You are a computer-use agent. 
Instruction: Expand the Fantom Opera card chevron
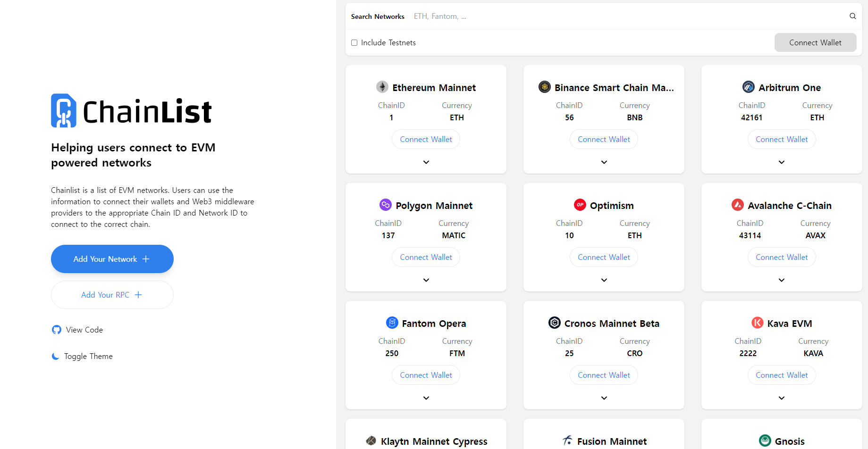[426, 398]
